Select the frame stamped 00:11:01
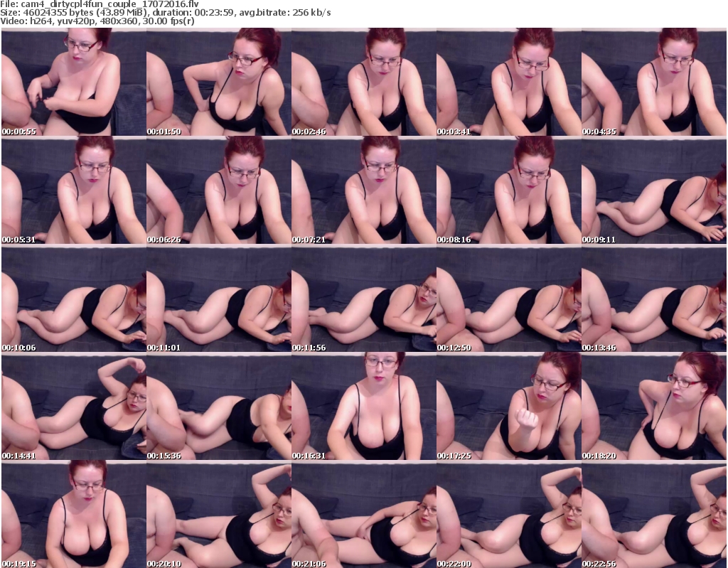 219,298
